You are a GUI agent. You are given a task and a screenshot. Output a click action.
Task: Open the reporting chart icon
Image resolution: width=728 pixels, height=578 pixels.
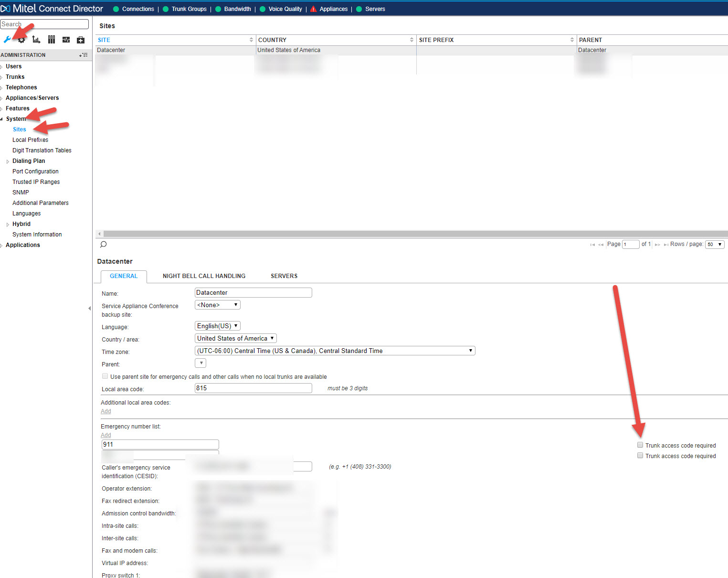click(36, 40)
